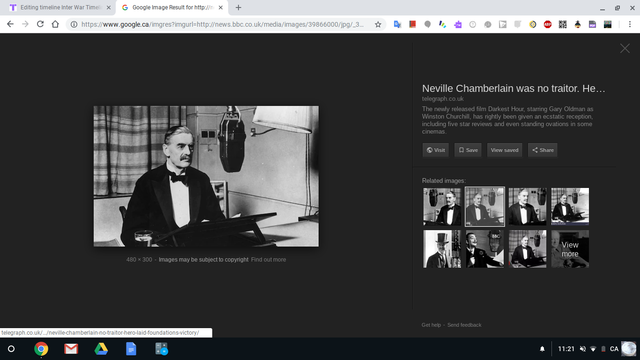Click the Find out more copyright link
The width and height of the screenshot is (640, 360).
pos(268,260)
